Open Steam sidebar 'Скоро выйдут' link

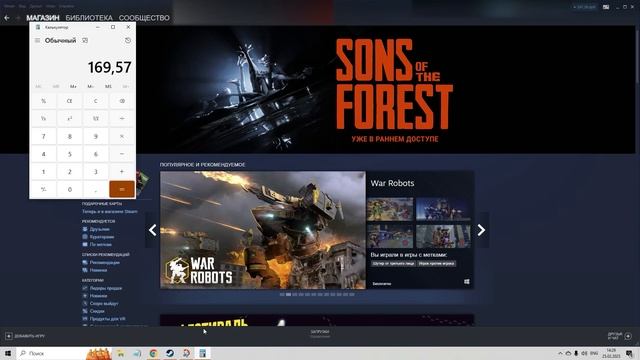coord(104,303)
